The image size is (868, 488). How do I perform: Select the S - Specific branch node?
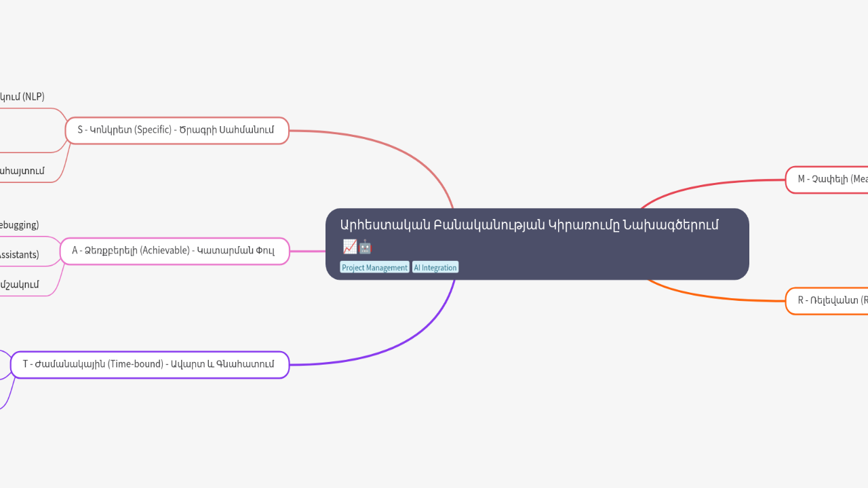coord(176,130)
